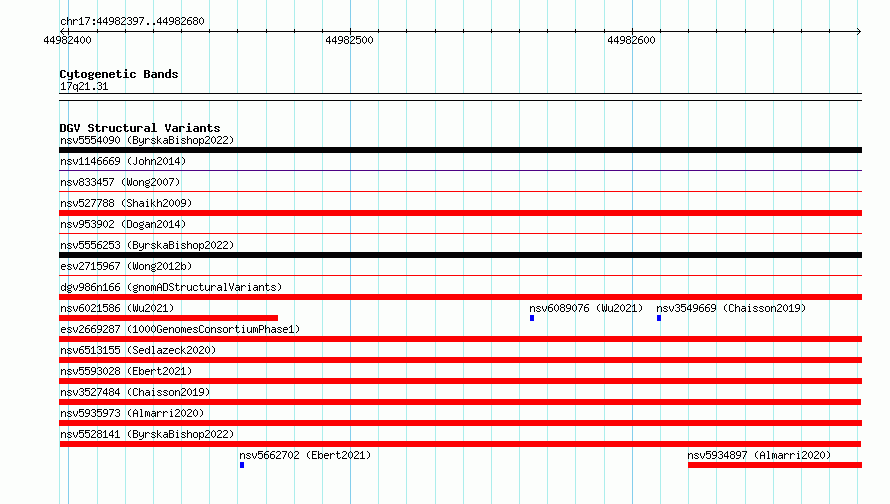Click the nsv6089076 (Wu2021) label
The width and height of the screenshot is (890, 504).
pos(586,308)
